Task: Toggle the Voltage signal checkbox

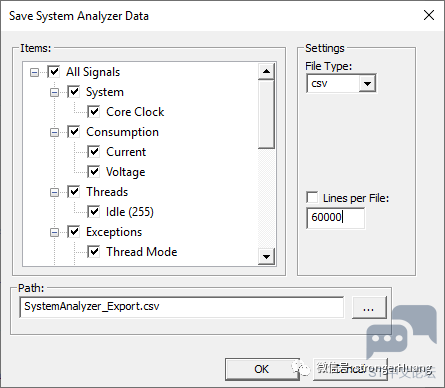Action: [94, 172]
